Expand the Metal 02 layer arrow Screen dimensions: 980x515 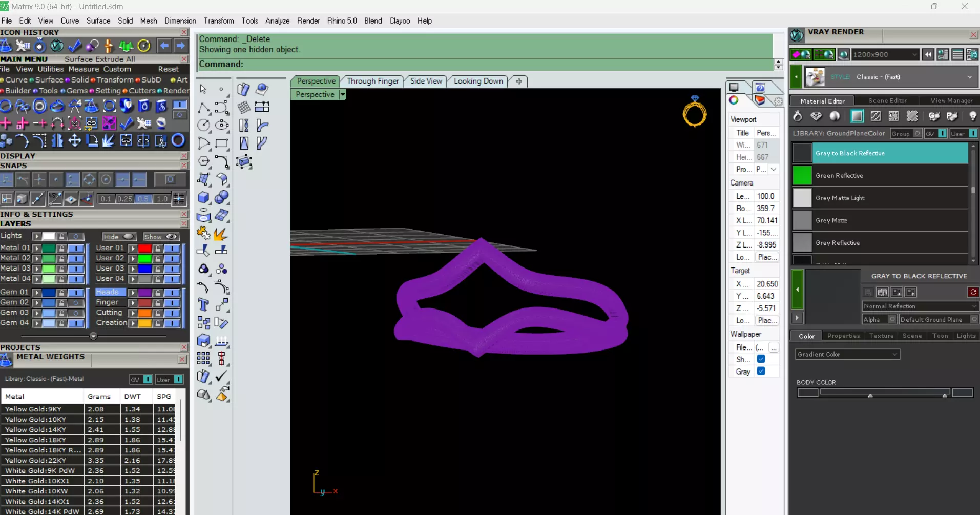[37, 258]
